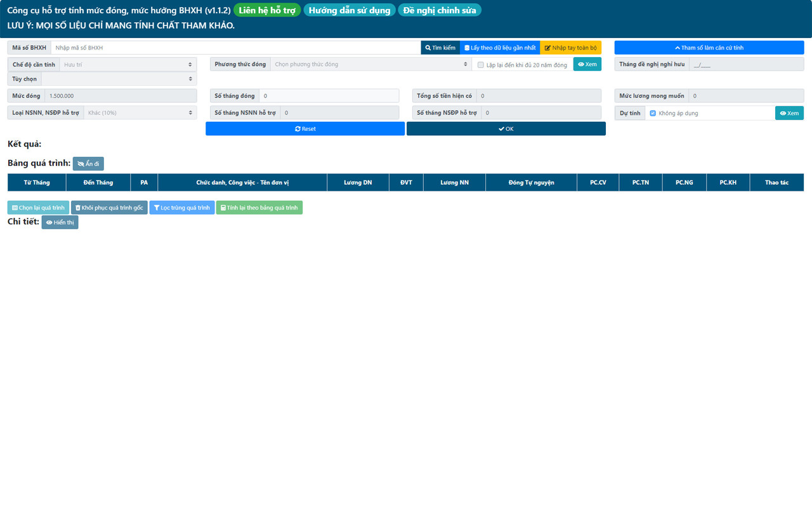Open the Phương thức đóng dropdown
Viewport: 812px width, 508px height.
(371, 64)
